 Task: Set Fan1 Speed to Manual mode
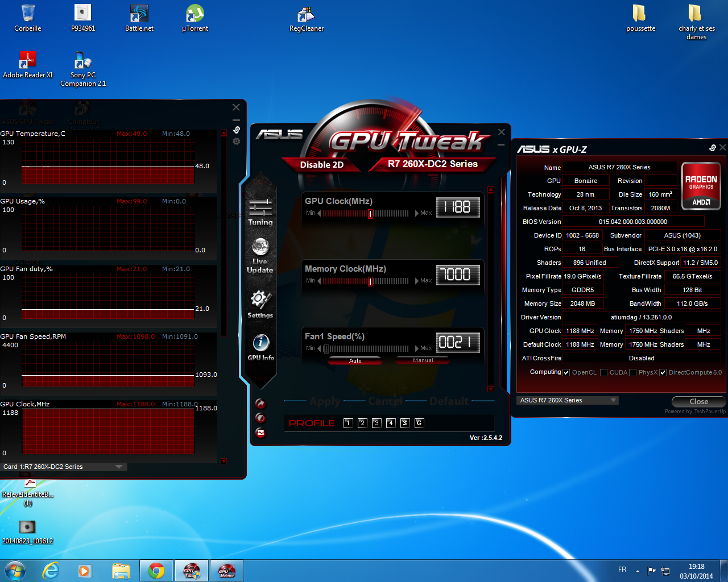coord(423,360)
